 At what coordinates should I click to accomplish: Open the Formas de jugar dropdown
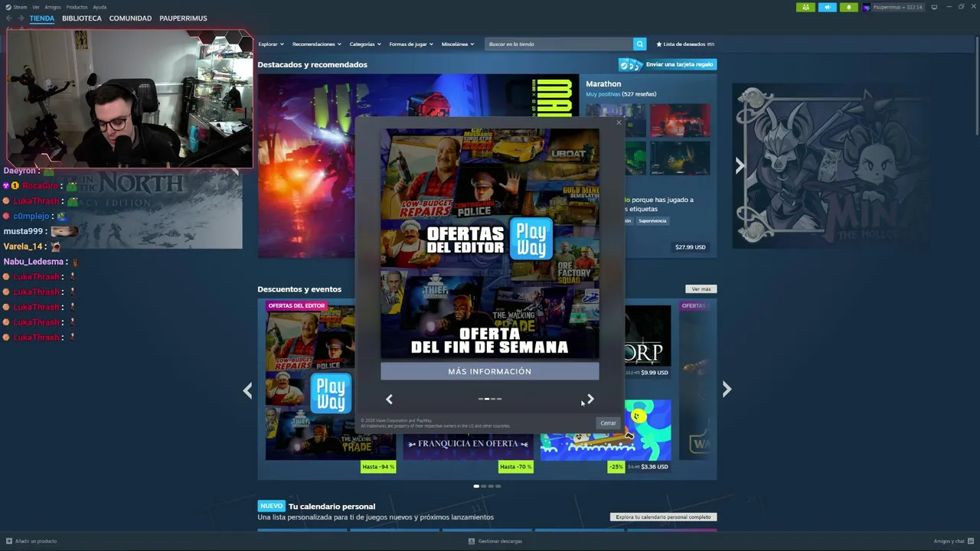pyautogui.click(x=411, y=44)
